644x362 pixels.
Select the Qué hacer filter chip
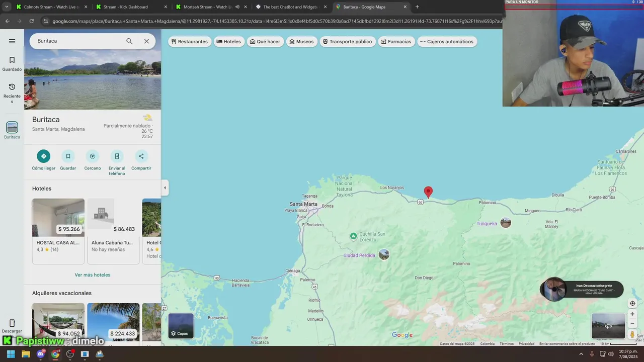pos(265,42)
